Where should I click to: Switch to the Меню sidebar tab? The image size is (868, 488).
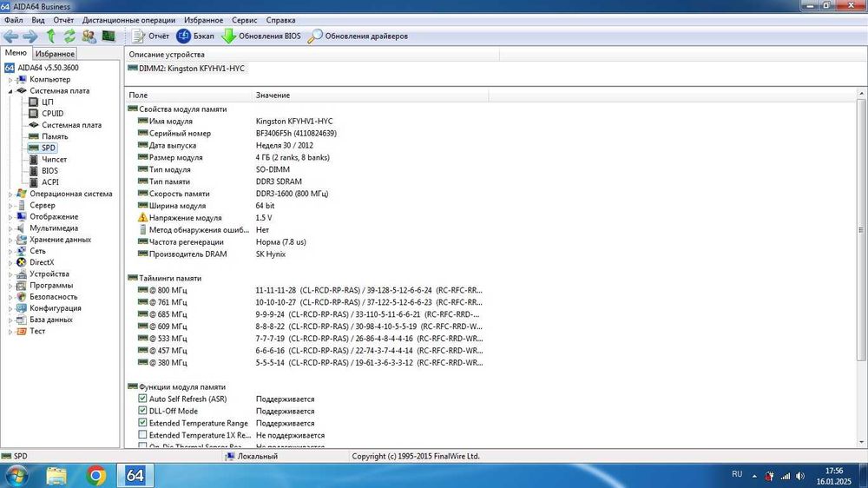pos(16,53)
